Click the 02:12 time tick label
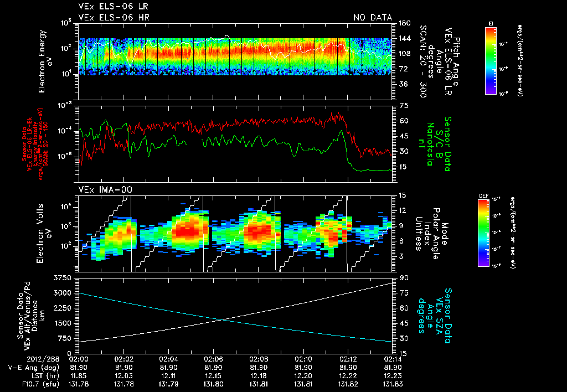Image resolution: width=567 pixels, height=392 pixels. (x=348, y=359)
